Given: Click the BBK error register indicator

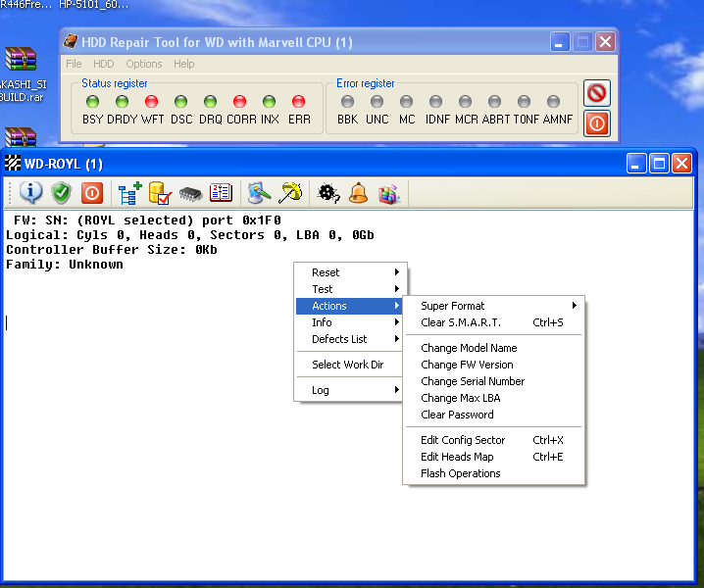Looking at the screenshot, I should tap(347, 102).
